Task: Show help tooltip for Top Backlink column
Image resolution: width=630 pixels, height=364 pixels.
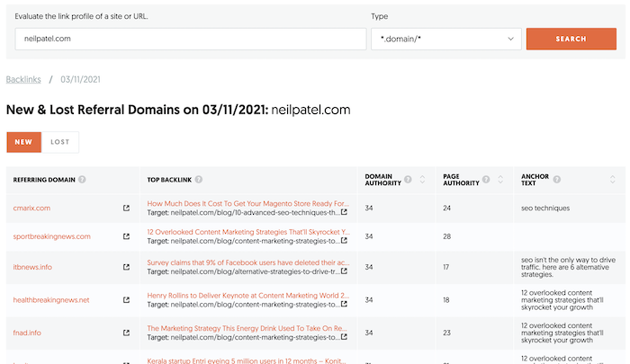Action: tap(199, 180)
